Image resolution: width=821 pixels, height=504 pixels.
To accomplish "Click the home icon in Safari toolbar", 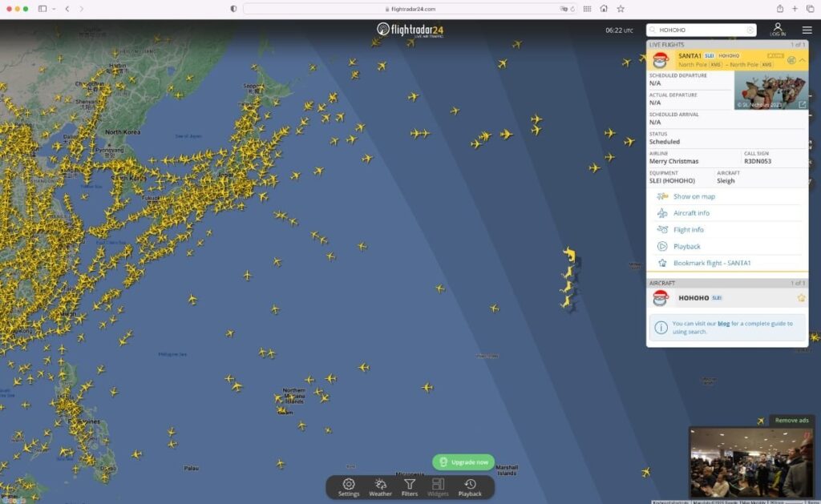I will (604, 9).
